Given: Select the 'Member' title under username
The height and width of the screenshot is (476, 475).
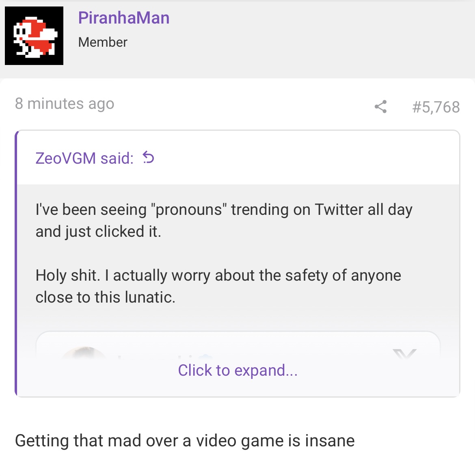Looking at the screenshot, I should click(x=103, y=42).
